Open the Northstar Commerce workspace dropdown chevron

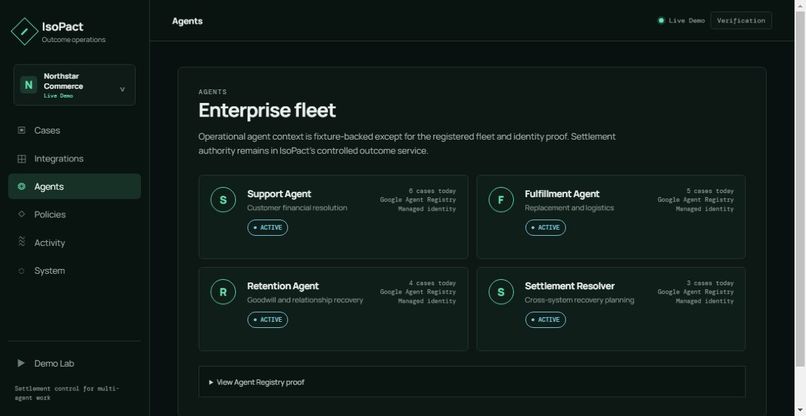[x=122, y=89]
